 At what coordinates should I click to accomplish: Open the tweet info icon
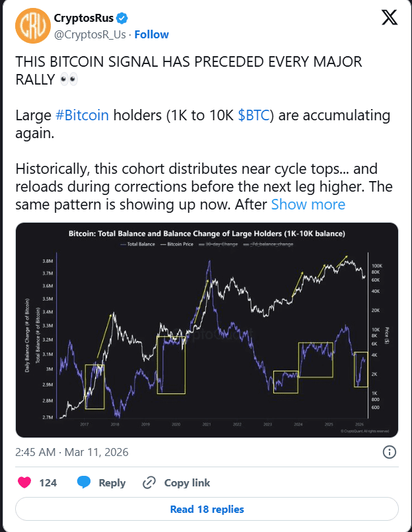[x=390, y=452]
